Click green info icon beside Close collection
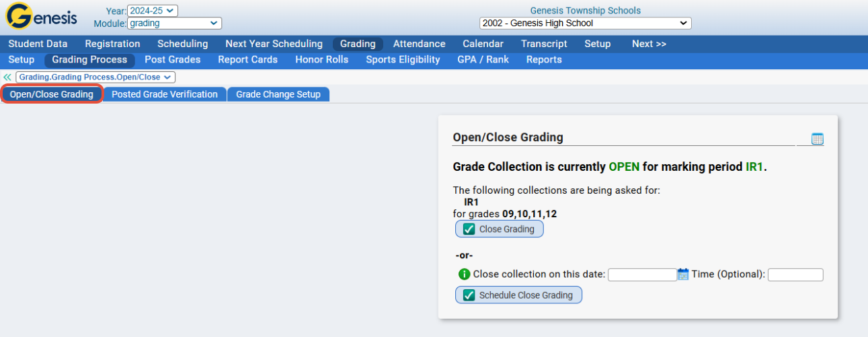 pyautogui.click(x=464, y=274)
